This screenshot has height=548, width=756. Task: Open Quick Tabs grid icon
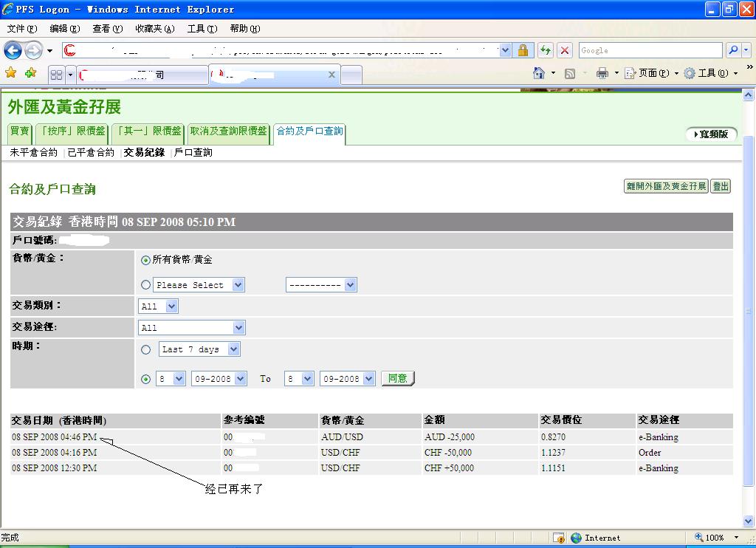pos(56,75)
